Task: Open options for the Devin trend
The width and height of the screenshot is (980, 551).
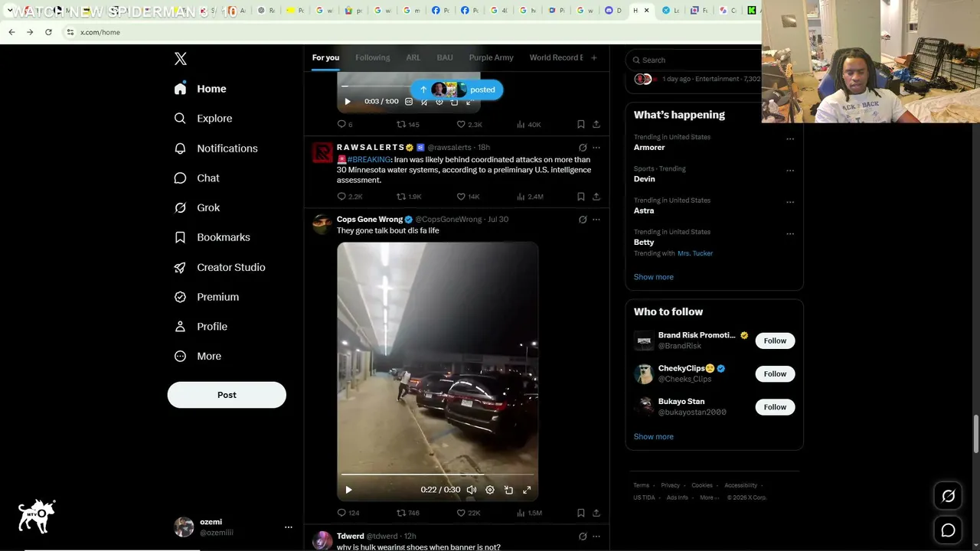Action: coord(790,171)
